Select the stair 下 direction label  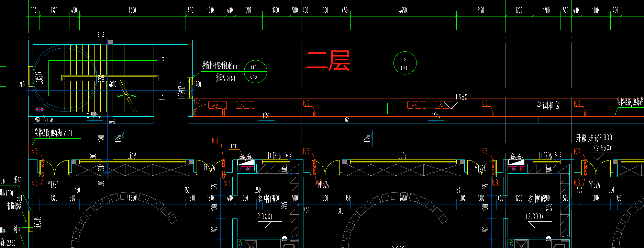tap(163, 61)
